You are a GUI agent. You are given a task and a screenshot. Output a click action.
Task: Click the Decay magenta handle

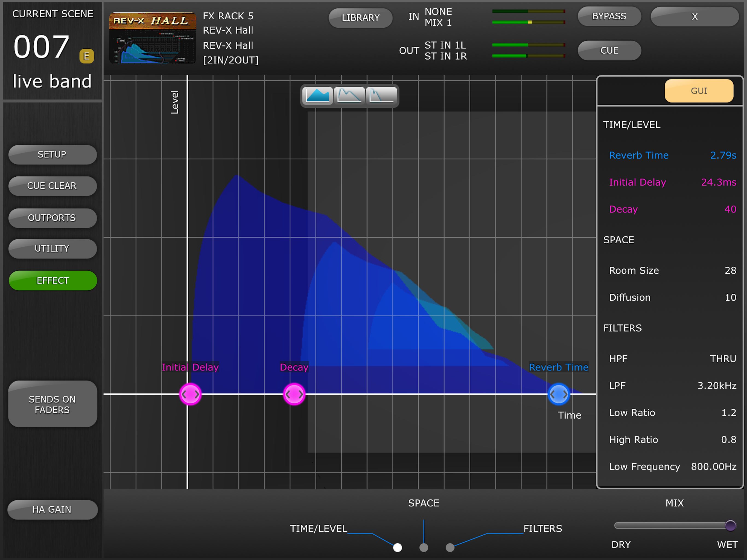pyautogui.click(x=294, y=394)
